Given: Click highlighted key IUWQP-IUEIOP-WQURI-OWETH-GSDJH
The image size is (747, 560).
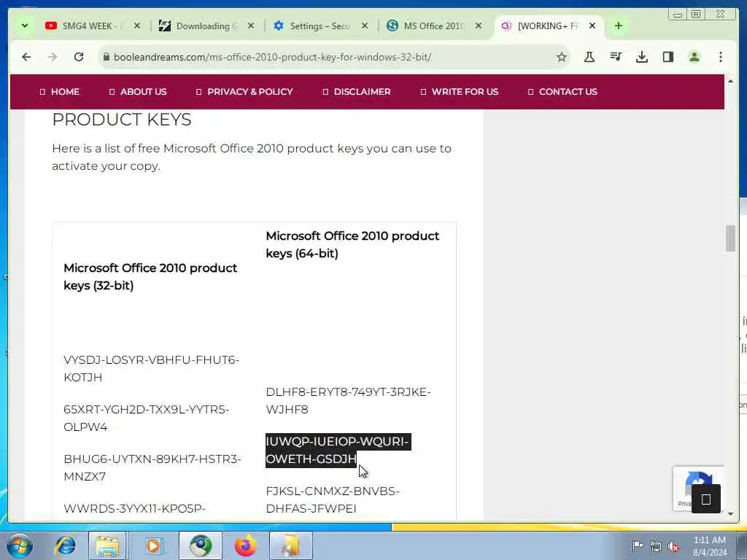Looking at the screenshot, I should click(x=338, y=450).
